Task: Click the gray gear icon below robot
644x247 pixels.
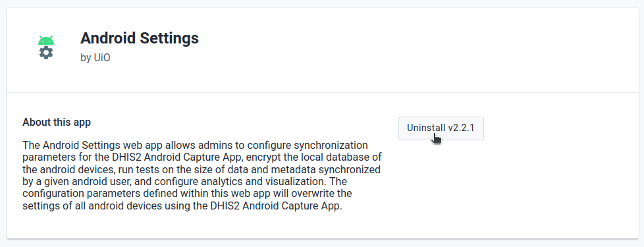Action: (46, 53)
